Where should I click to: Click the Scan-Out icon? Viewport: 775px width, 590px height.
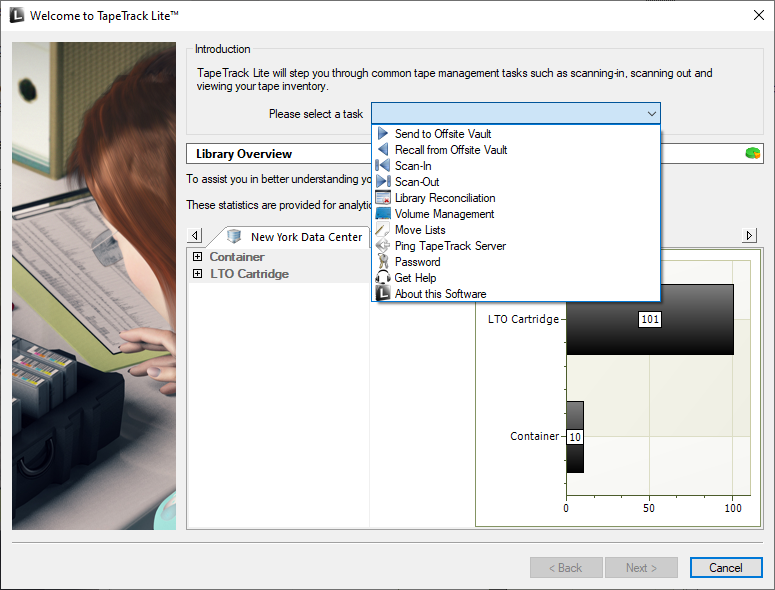(x=383, y=181)
